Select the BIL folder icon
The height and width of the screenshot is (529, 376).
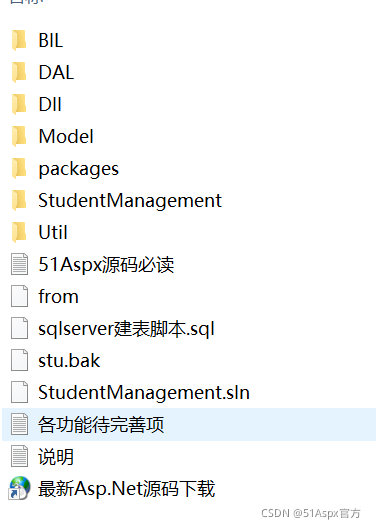19,40
